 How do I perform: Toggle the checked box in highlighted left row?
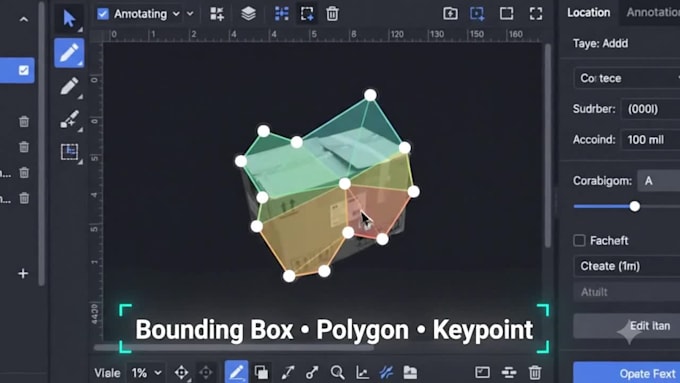(23, 70)
